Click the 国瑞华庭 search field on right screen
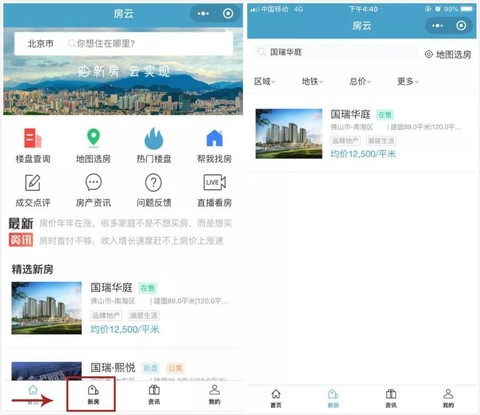This screenshot has width=480, height=415. point(335,52)
